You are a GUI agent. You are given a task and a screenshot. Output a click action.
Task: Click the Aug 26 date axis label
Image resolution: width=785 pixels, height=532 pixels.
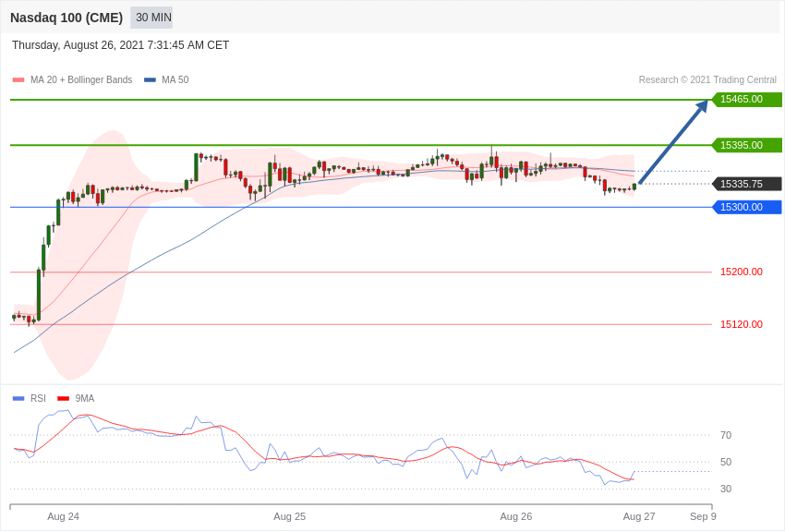[x=516, y=516]
